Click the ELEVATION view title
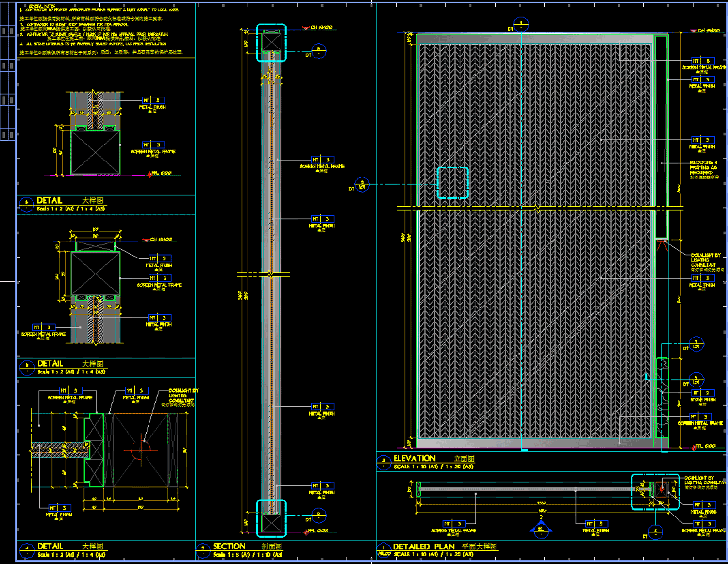The height and width of the screenshot is (564, 728). click(x=414, y=458)
